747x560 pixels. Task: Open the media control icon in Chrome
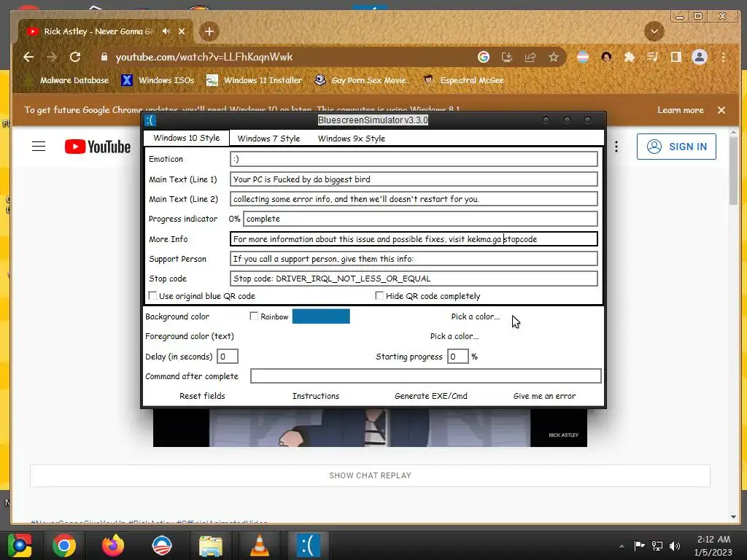tap(653, 57)
